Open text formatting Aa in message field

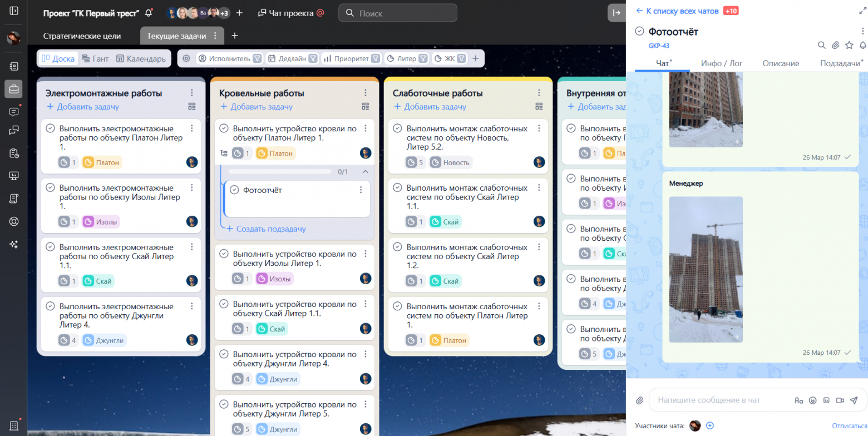coord(799,400)
